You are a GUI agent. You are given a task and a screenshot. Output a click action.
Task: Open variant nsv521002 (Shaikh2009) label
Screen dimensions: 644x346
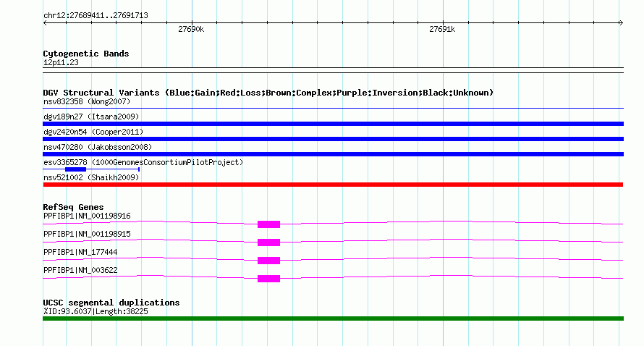tap(91, 177)
